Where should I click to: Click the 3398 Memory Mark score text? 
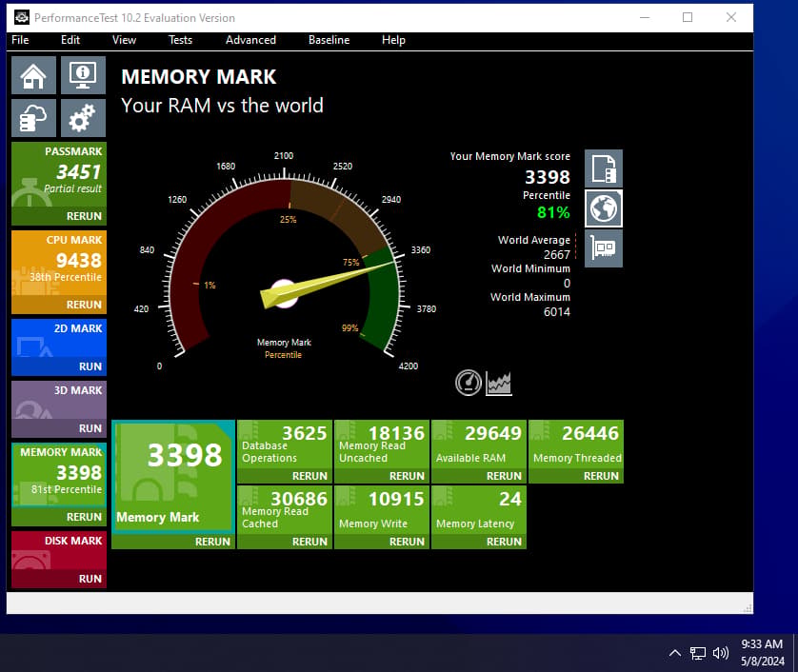548,177
